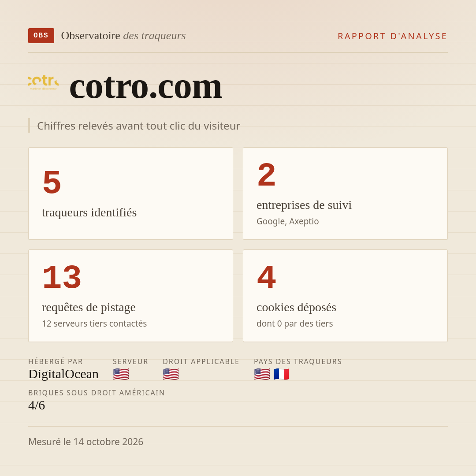Click the 'requêtes de pistage' label
The height and width of the screenshot is (476, 476).
click(x=89, y=308)
